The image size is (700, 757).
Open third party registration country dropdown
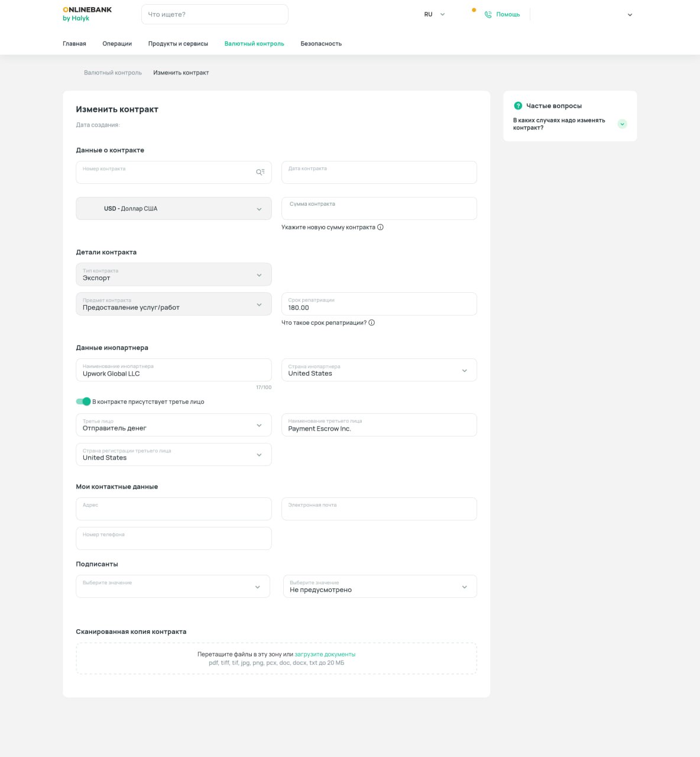pos(174,455)
